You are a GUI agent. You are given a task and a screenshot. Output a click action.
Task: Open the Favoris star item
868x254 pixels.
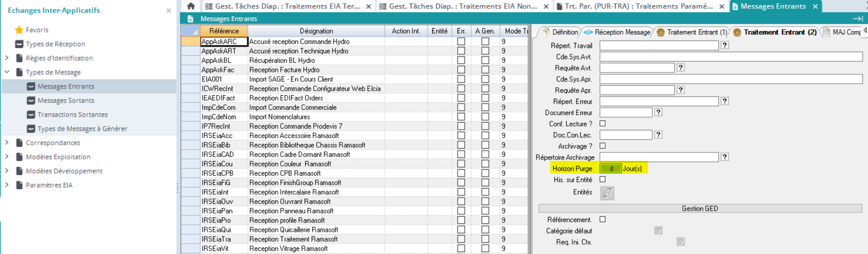pyautogui.click(x=37, y=30)
